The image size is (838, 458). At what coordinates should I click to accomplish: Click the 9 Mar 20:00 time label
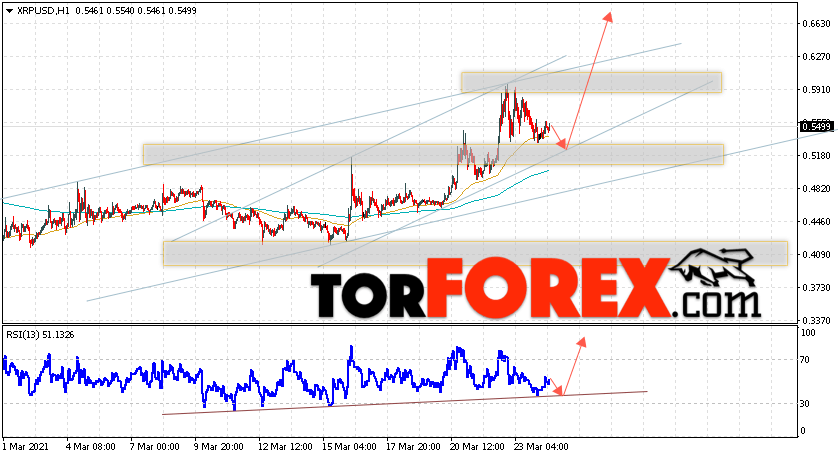(219, 446)
